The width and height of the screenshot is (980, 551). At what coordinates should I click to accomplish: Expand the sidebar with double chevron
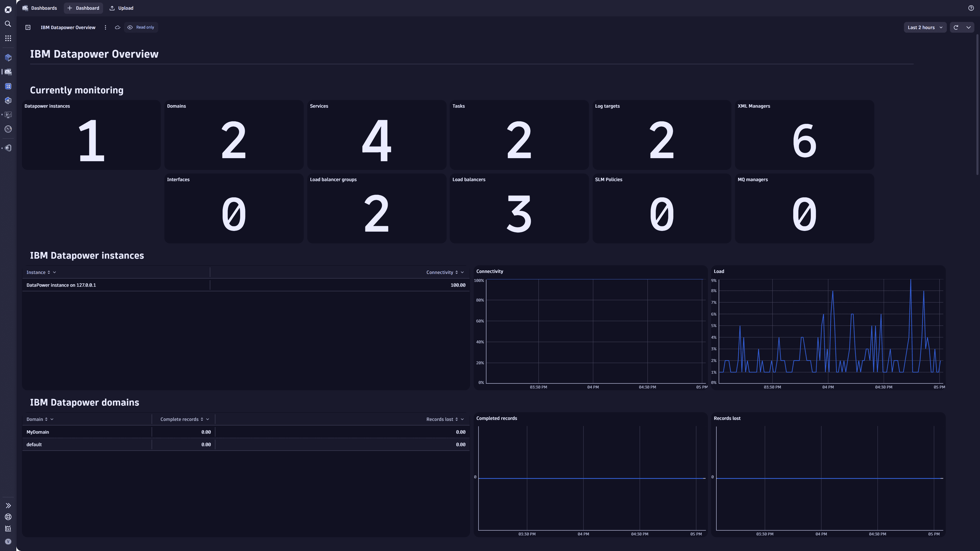coord(8,506)
